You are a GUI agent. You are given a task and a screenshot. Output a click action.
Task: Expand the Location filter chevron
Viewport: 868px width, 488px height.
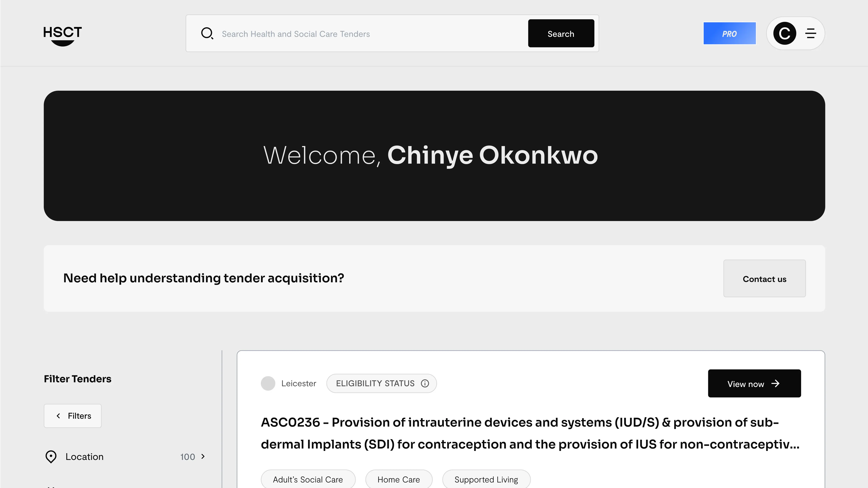(203, 456)
